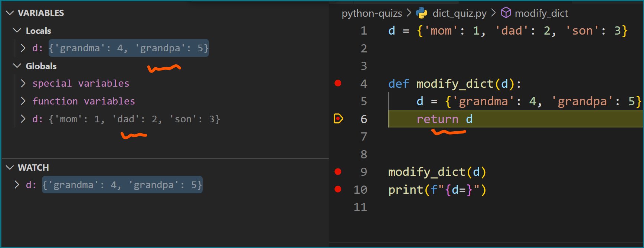Toggle breakpoint on line 4
Screen dimensions: 644x248
click(338, 83)
